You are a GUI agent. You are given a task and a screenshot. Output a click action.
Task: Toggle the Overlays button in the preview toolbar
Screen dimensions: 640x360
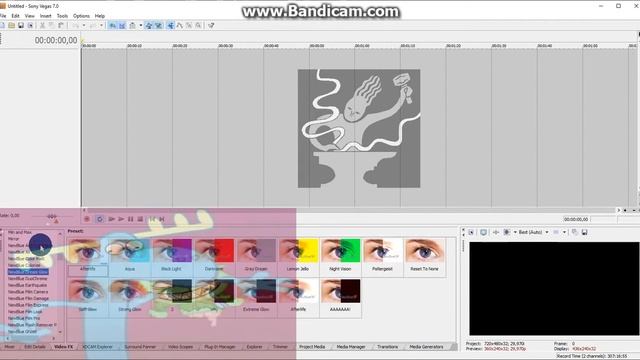coord(556,232)
